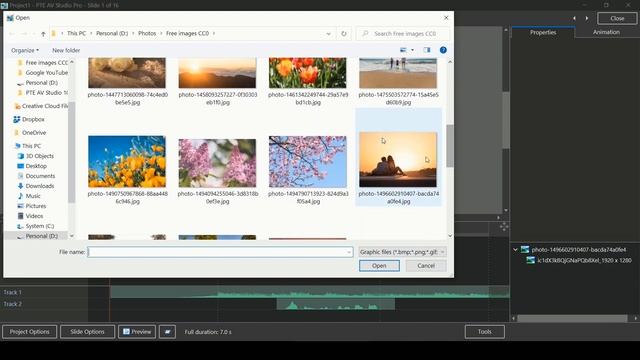Click the Open button
Viewport: 640px width, 360px height.
click(379, 266)
